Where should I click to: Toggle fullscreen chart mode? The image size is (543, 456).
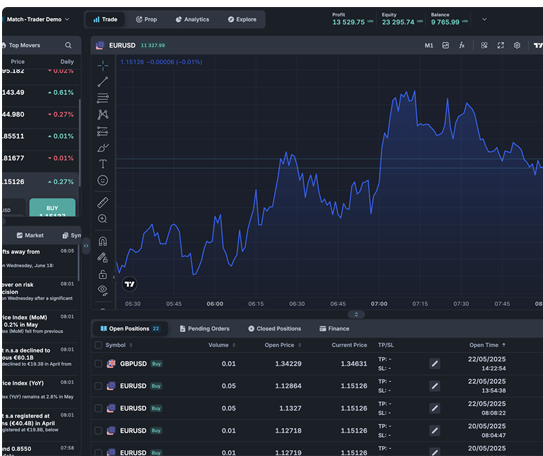(500, 45)
